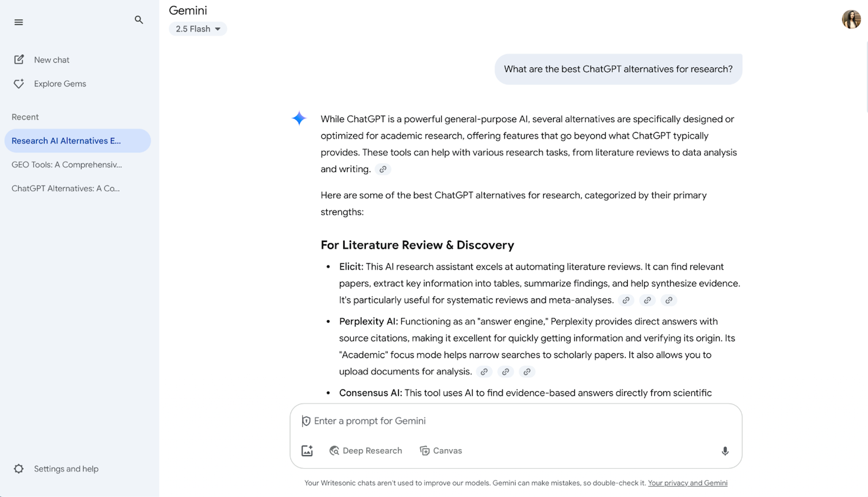Viewport: 868px width, 497px height.
Task: Click the Deep Research icon
Action: (x=334, y=450)
